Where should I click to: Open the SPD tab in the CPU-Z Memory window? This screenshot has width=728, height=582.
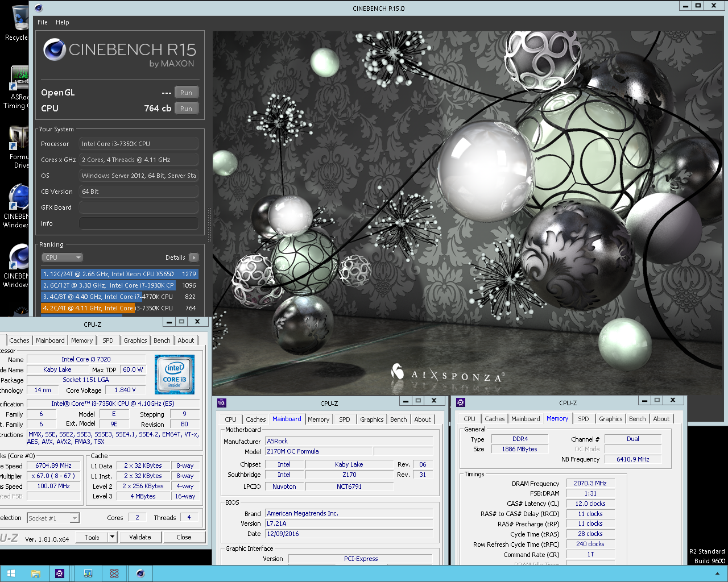point(584,419)
